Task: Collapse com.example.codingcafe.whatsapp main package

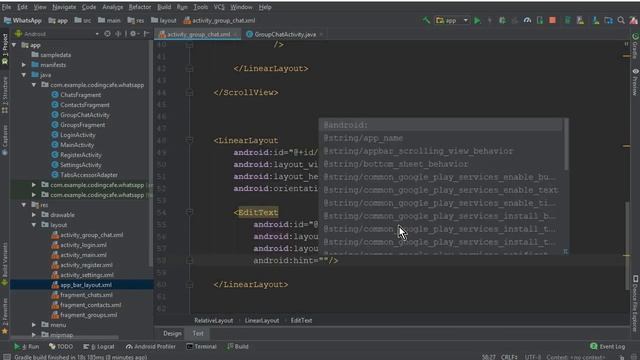Action: pos(34,85)
